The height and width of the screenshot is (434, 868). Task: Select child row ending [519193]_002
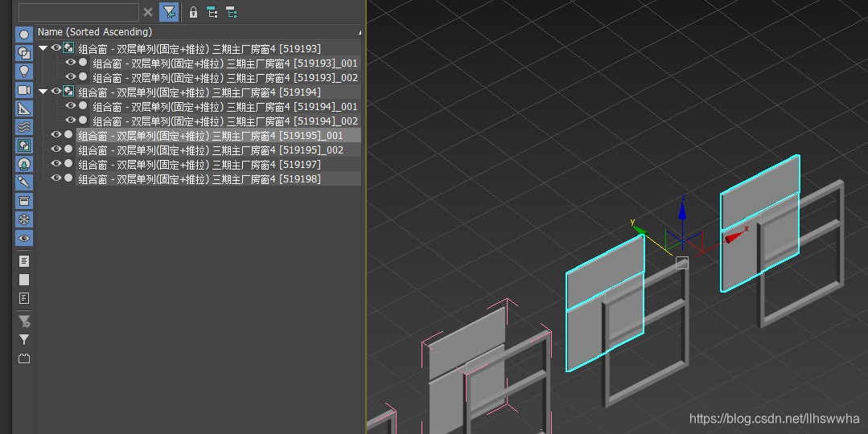224,77
